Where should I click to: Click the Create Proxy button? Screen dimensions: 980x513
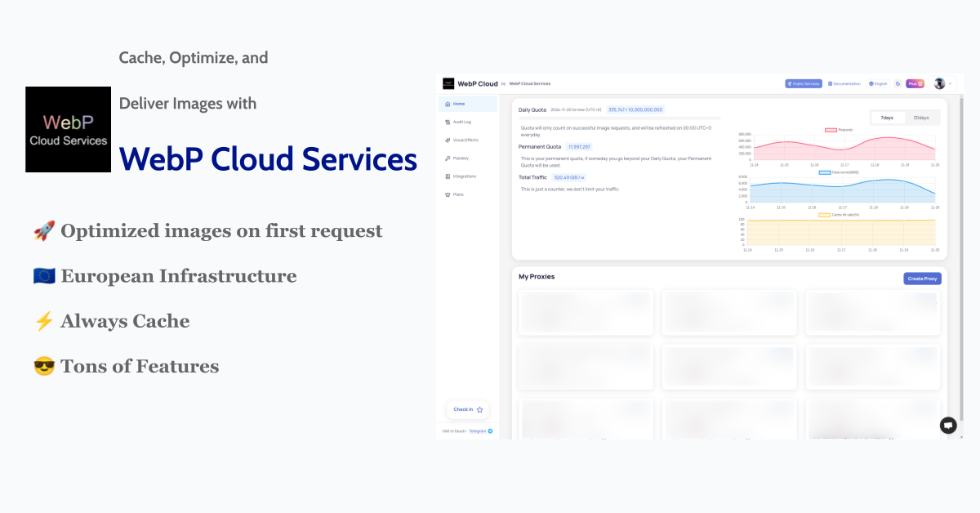[x=922, y=279]
